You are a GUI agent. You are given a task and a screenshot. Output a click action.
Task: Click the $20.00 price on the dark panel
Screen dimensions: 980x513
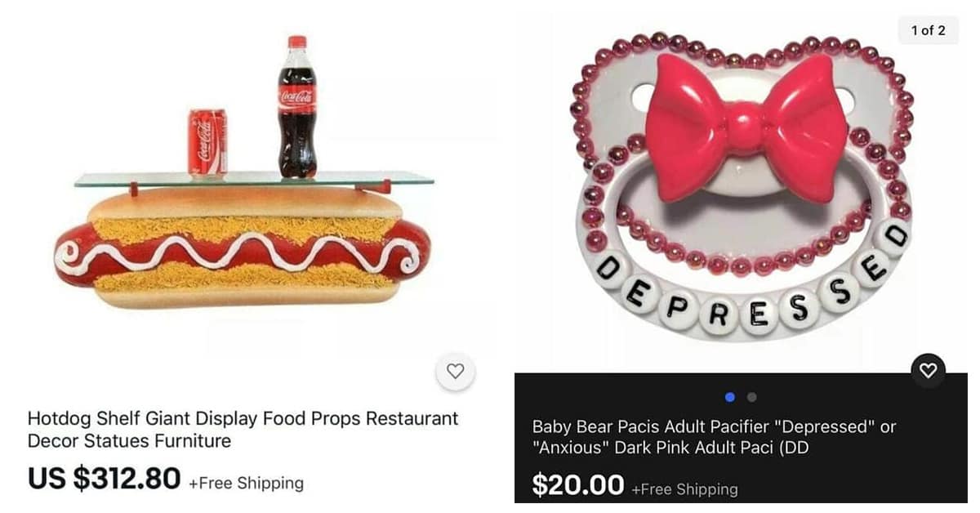point(578,485)
